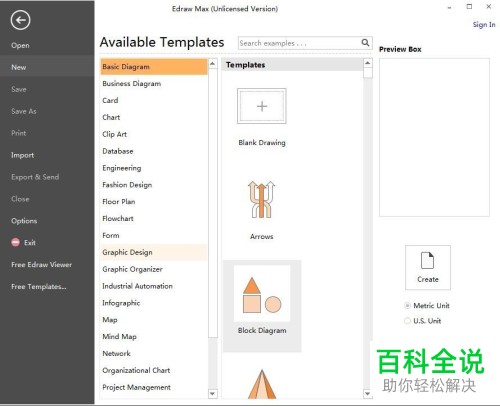Click Print in the sidebar

[x=18, y=133]
